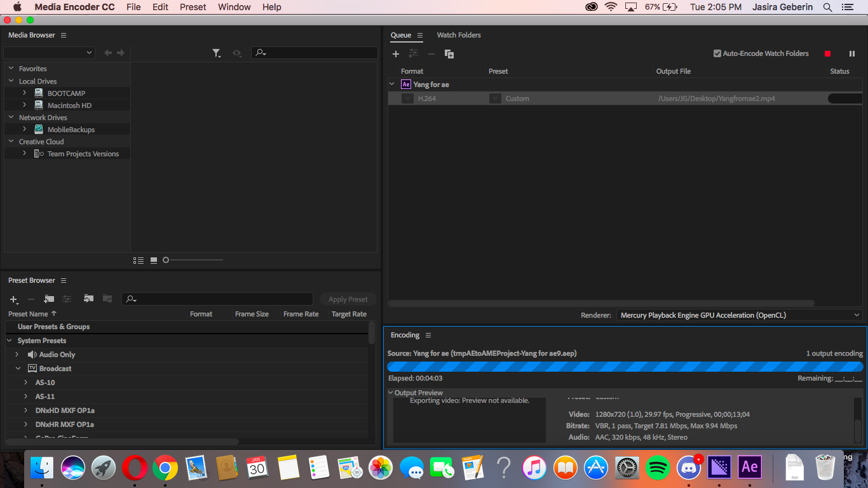Collapse the System Presets group
Viewport: 868px width, 488px height.
pos(10,341)
